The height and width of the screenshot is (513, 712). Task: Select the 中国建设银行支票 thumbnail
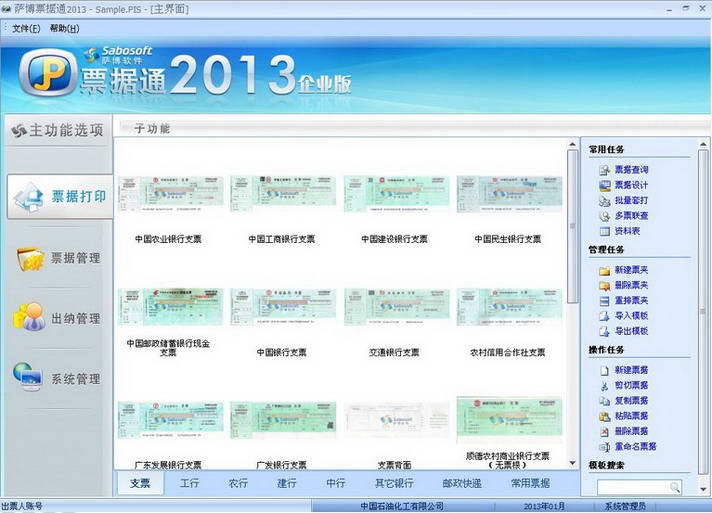[396, 194]
